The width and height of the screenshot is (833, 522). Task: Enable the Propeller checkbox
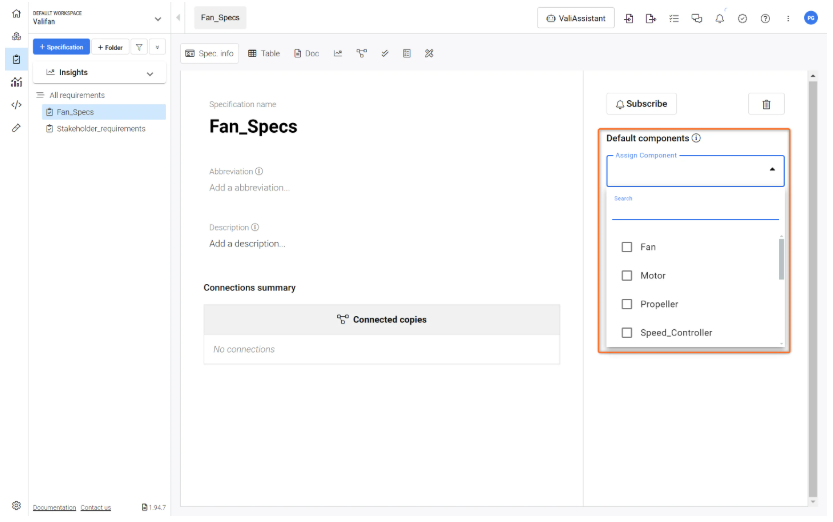(627, 304)
